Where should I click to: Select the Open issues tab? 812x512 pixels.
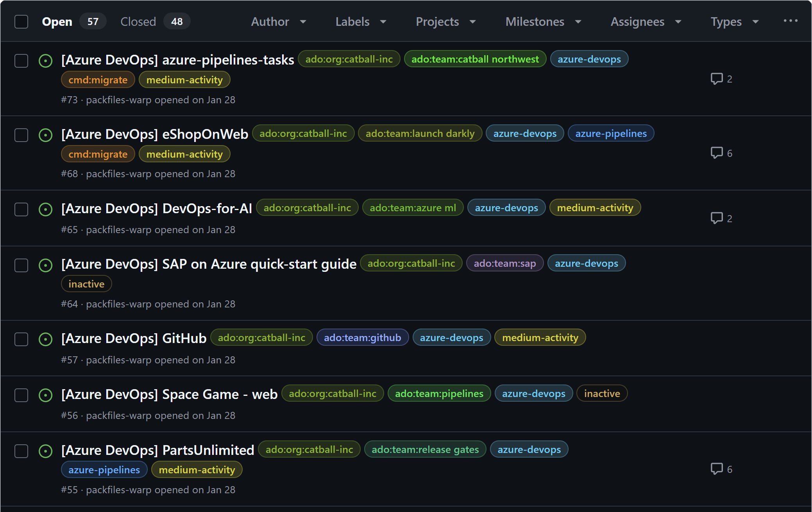(57, 22)
